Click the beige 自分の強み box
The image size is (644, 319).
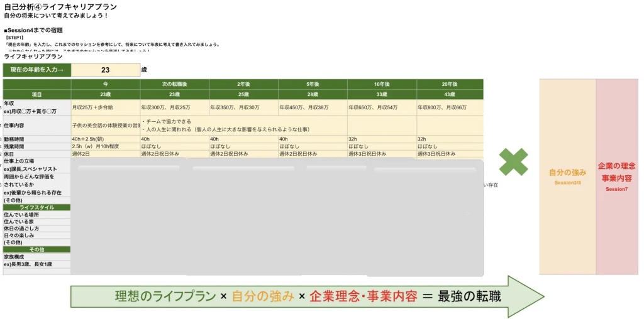[567, 176]
